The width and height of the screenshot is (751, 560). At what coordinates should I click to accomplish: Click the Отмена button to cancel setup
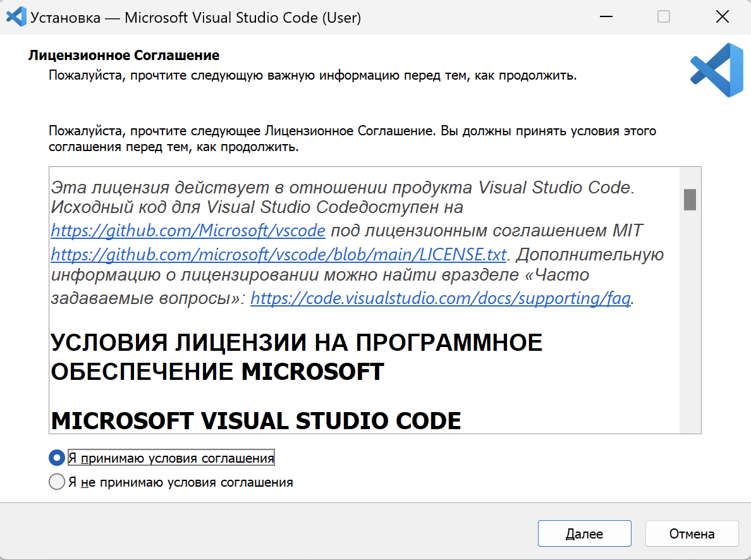[692, 533]
